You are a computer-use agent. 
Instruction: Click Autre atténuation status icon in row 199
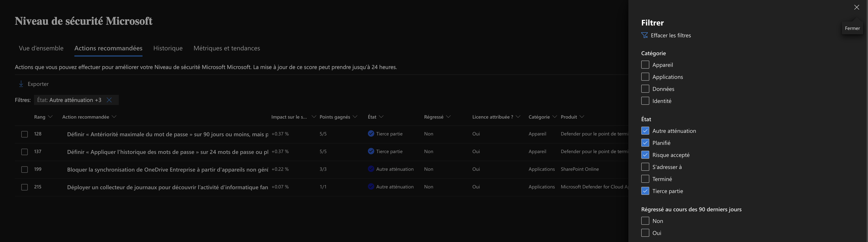371,169
